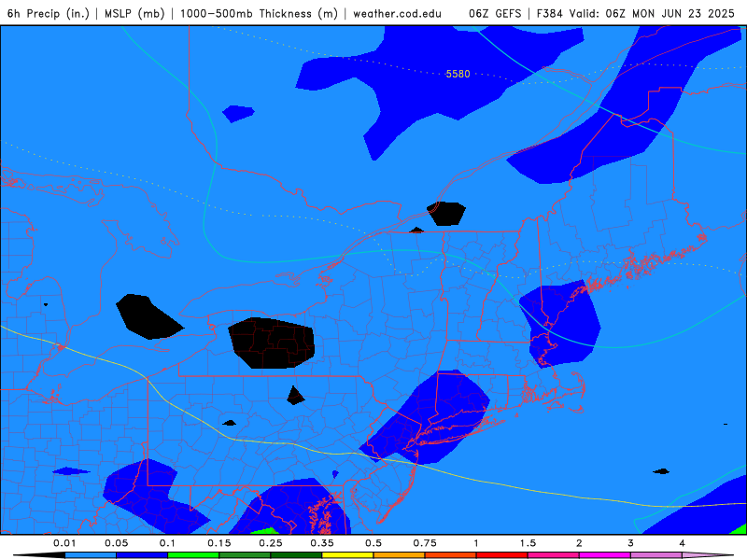Viewport: 747px width, 560px height.
Task: Select the red 1 inch legend swatch
Action: [x=502, y=555]
